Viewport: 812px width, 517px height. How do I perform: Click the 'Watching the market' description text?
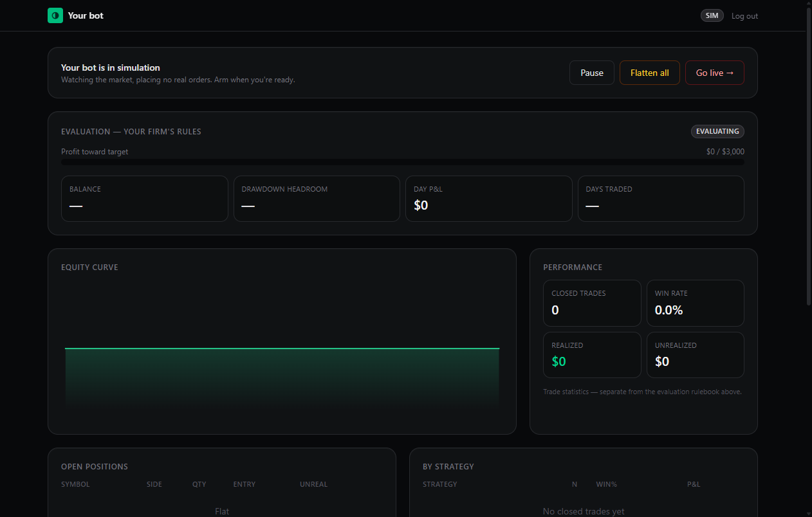[178, 80]
